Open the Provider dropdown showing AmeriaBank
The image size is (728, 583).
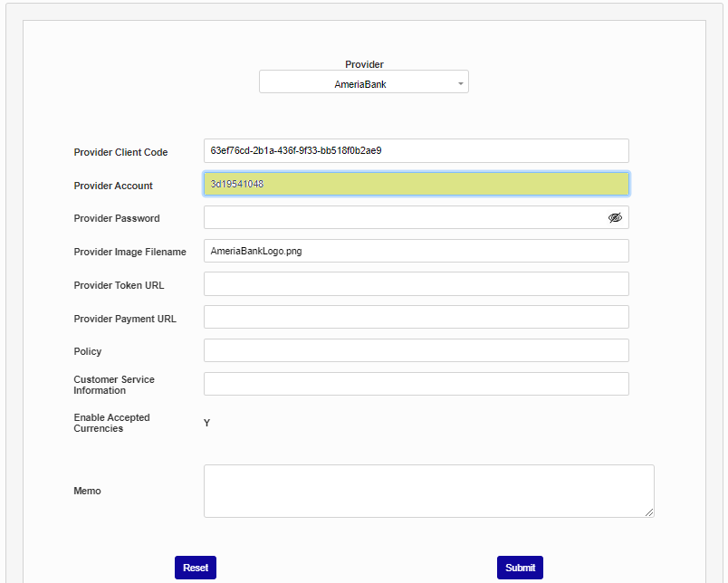click(362, 84)
